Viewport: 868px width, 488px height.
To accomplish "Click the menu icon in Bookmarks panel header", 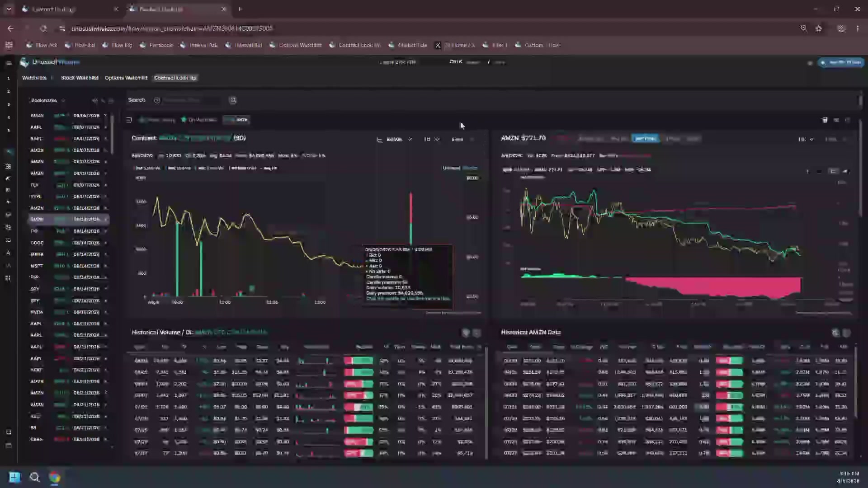I will pos(111,101).
